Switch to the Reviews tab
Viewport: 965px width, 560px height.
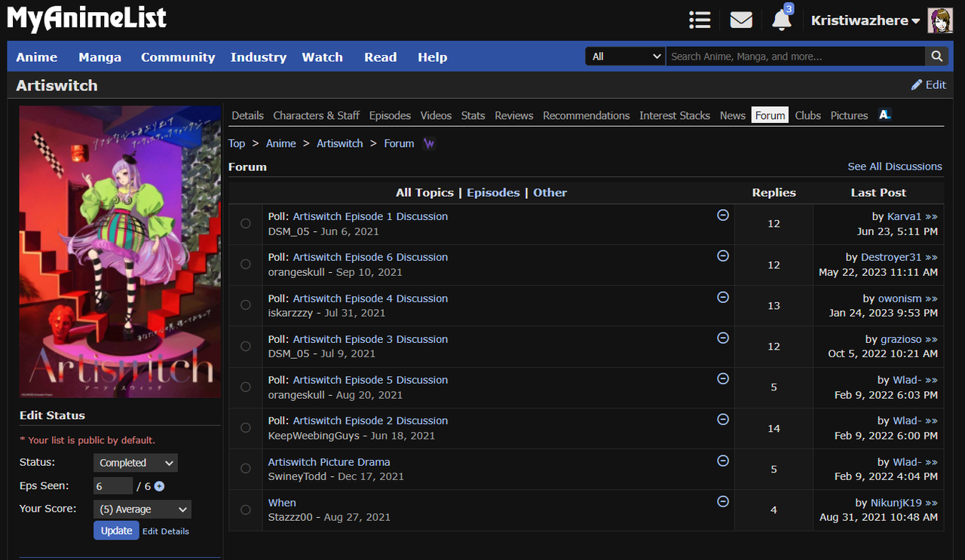pyautogui.click(x=514, y=115)
